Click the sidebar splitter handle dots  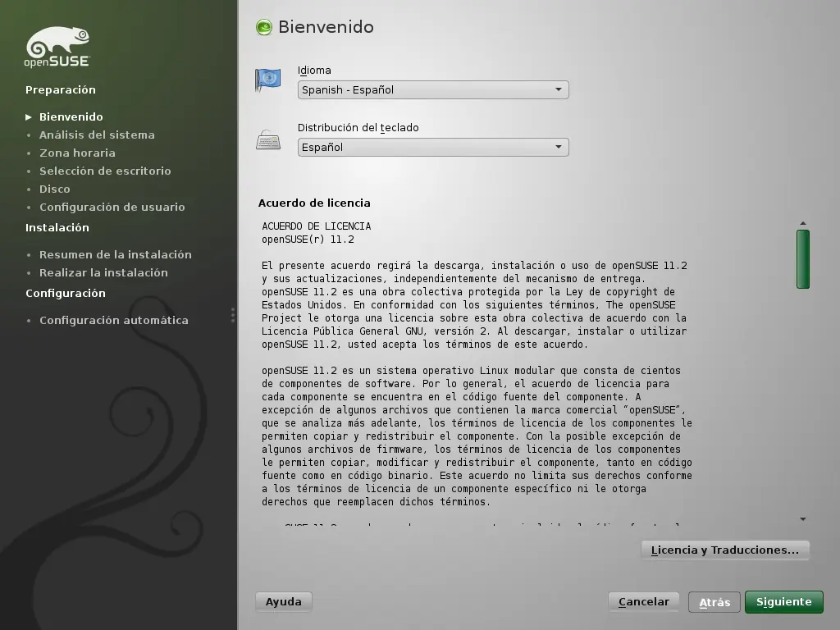pos(232,315)
